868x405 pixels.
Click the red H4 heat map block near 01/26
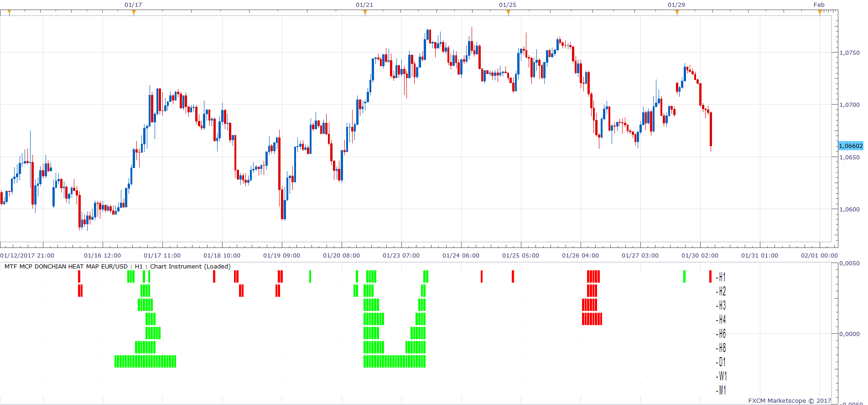(592, 319)
